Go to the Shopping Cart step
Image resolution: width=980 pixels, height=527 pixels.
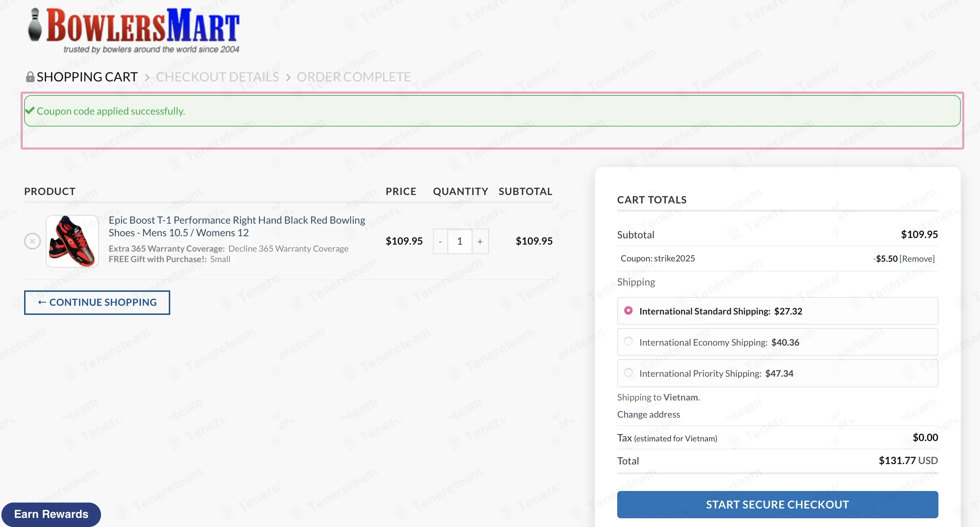(x=87, y=77)
